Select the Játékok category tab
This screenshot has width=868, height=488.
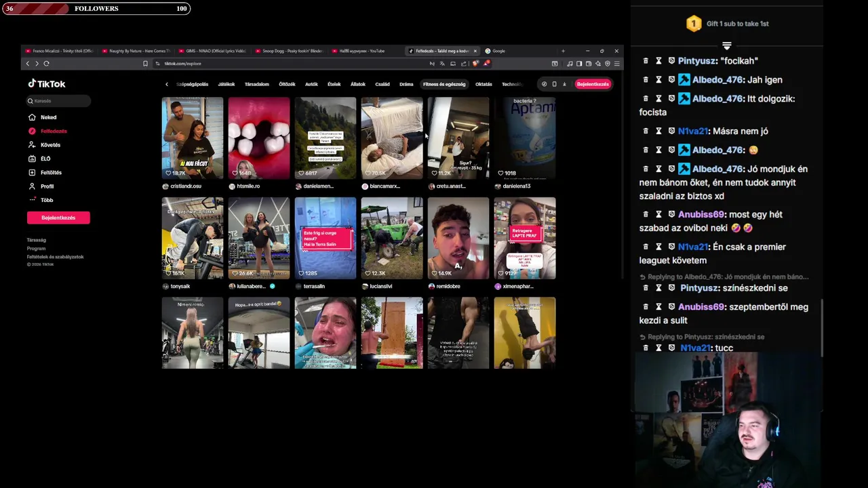226,84
